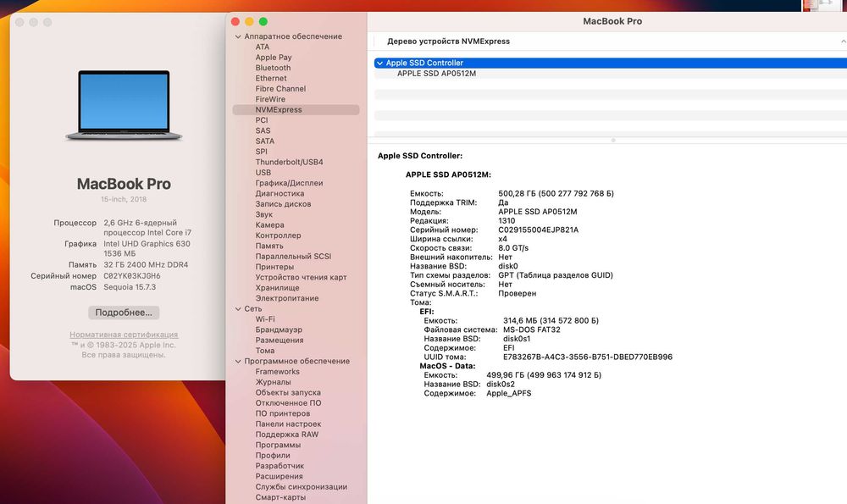This screenshot has width=847, height=504.
Task: Open Звук in the sidebar
Action: click(x=263, y=214)
